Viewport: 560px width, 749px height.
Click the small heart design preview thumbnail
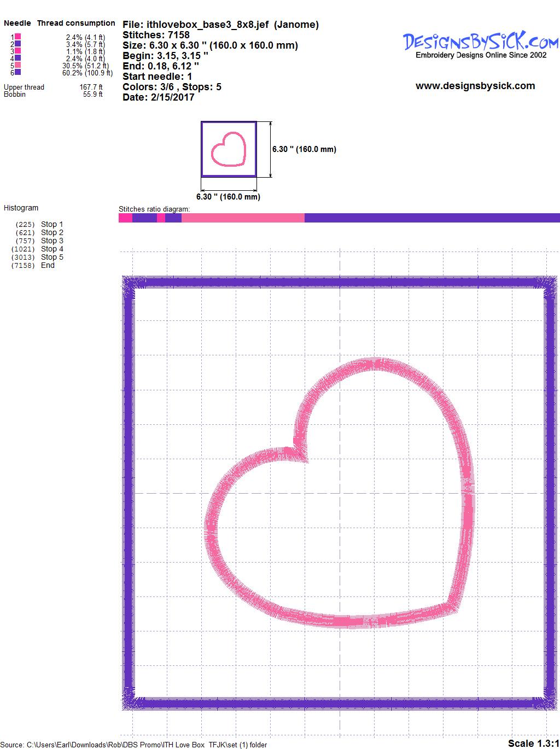pyautogui.click(x=229, y=149)
